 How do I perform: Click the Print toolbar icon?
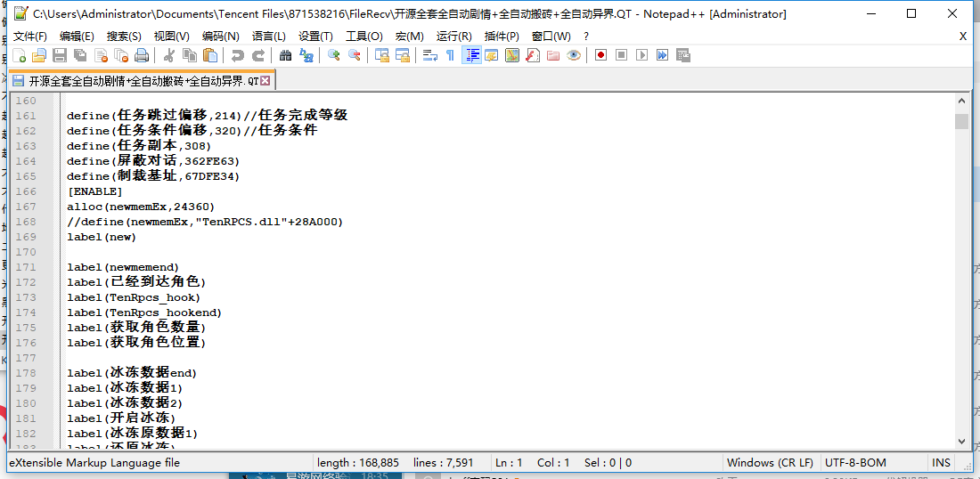(142, 55)
